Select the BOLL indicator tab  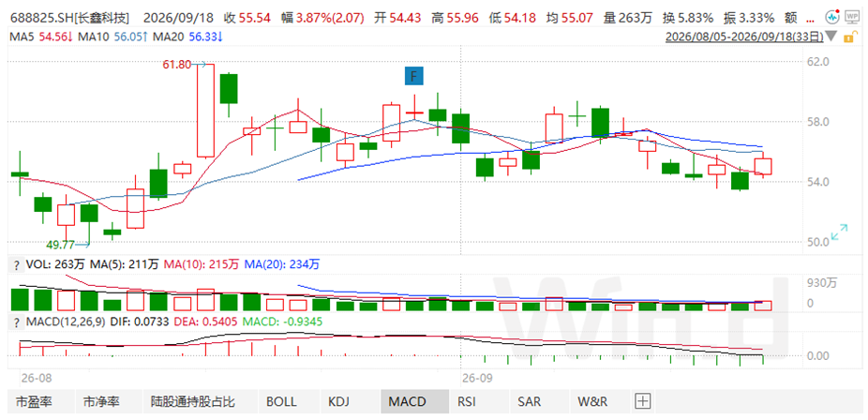coord(281,401)
